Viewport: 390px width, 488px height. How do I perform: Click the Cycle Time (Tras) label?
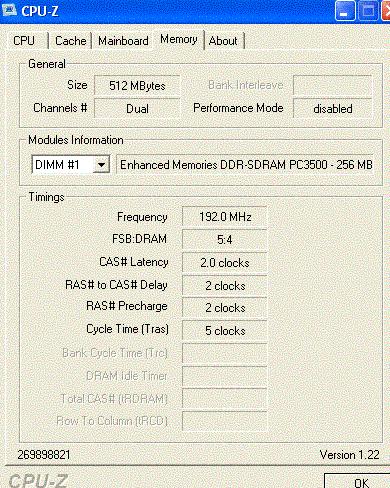pyautogui.click(x=127, y=329)
